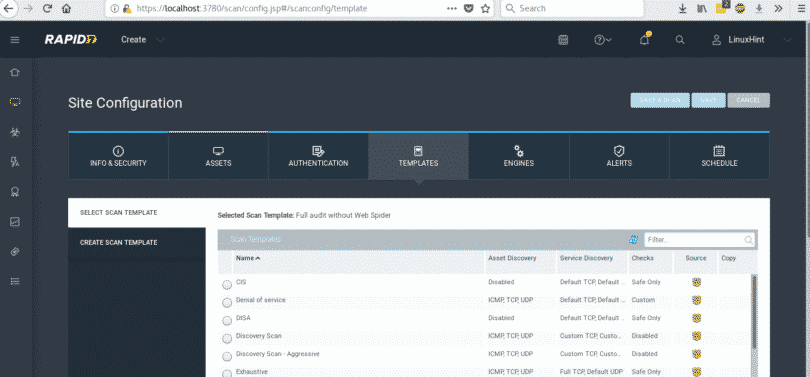Switch to the Templates tab

point(418,156)
